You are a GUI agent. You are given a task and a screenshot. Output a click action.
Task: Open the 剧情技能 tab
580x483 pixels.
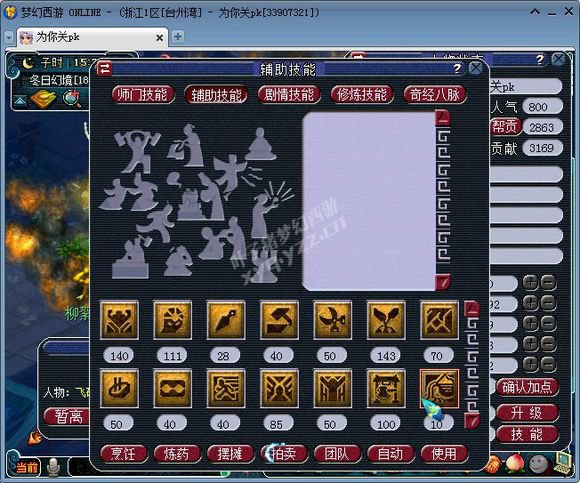(289, 95)
